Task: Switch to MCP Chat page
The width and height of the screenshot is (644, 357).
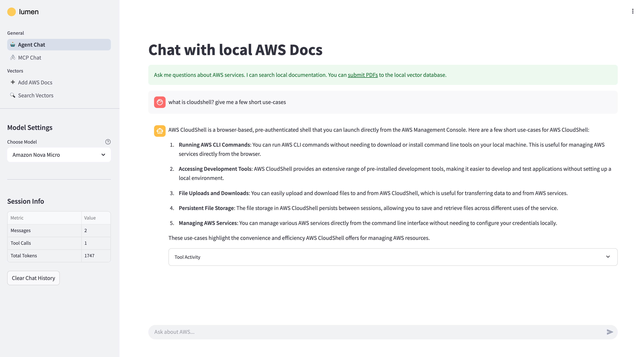Action: (59, 58)
